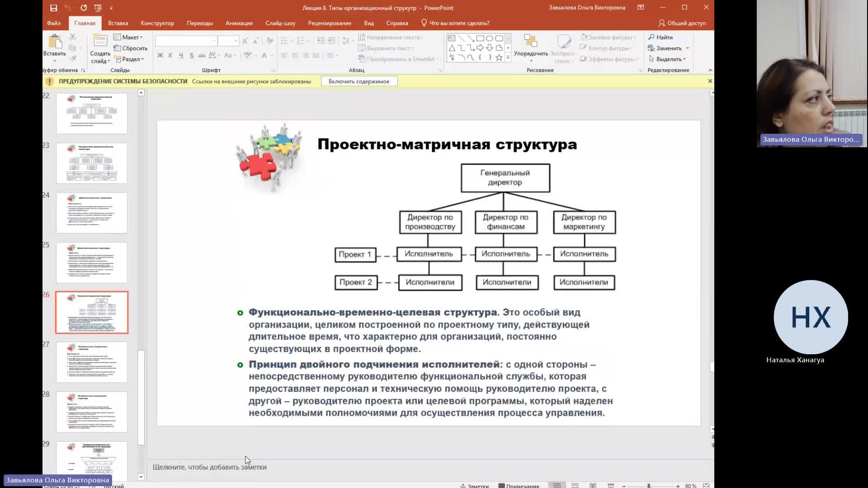Click the slide panel scrollbar down arrow

141,477
